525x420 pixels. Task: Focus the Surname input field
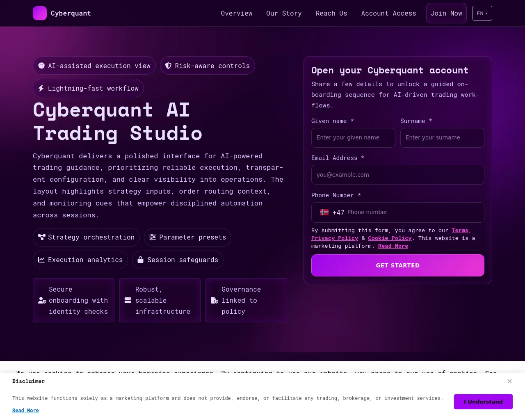(442, 138)
